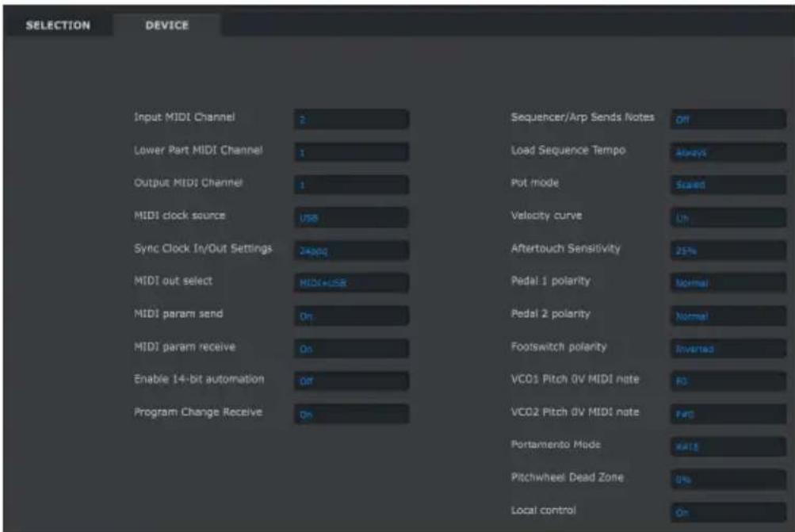Click the "VCO1 Pitch 0V MIDI note" label
This screenshot has width=795, height=532.
pos(575,379)
